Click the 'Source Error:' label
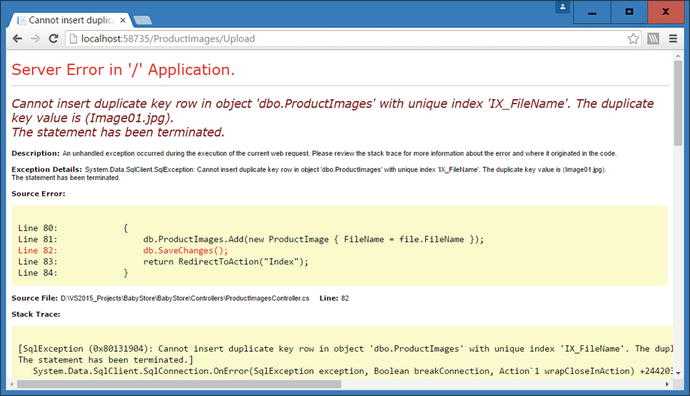Viewport: 690px width, 396px height. click(38, 194)
